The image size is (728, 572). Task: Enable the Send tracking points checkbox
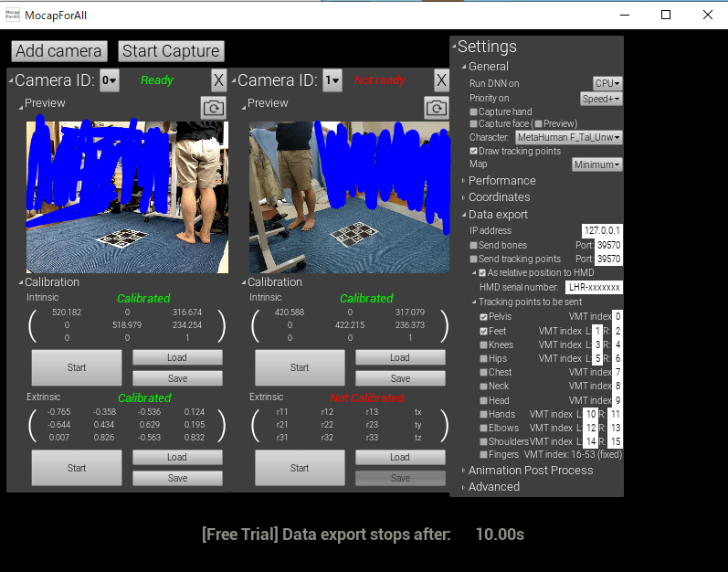point(473,260)
